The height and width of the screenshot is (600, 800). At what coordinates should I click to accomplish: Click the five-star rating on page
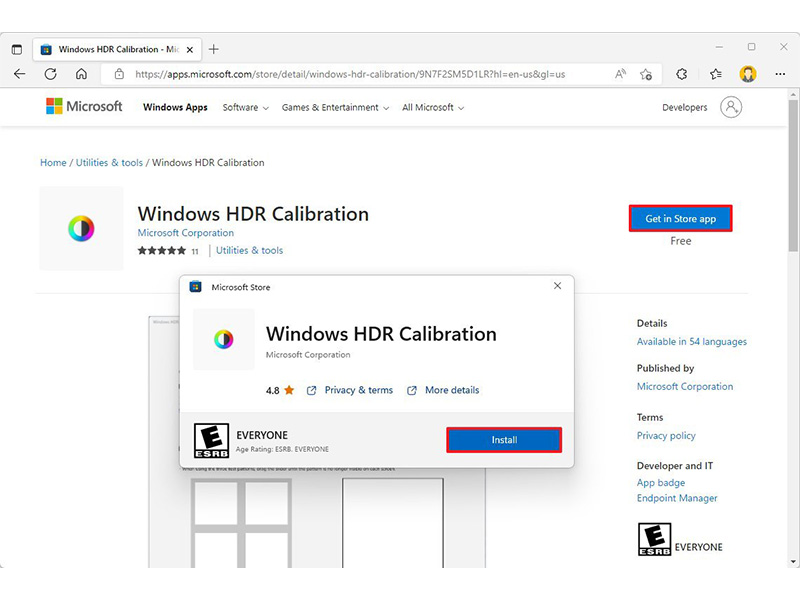click(162, 251)
